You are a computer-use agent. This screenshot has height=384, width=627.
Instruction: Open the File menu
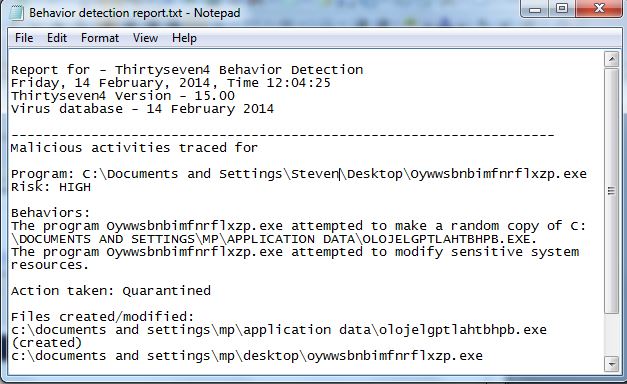tap(24, 38)
